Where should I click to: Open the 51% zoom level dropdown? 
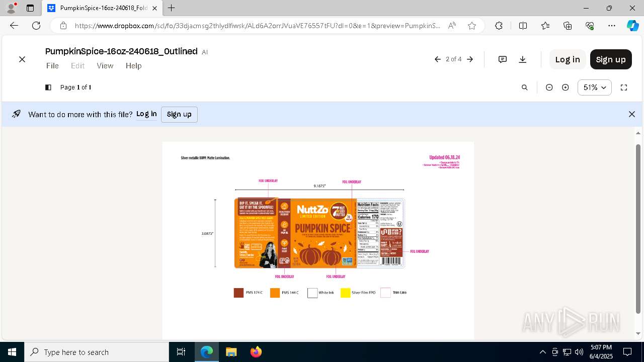coord(595,87)
